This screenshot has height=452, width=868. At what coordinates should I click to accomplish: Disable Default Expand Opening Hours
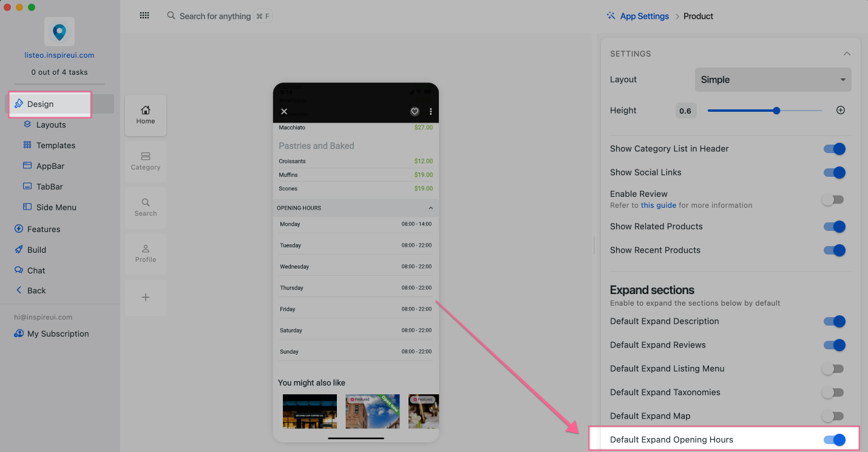[834, 440]
